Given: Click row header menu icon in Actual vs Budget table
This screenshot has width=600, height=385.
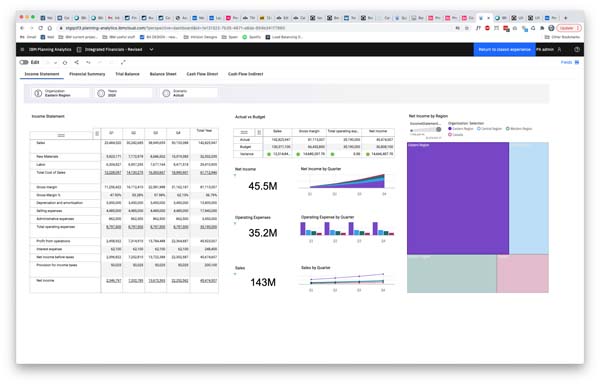Looking at the screenshot, I should pyautogui.click(x=244, y=132).
